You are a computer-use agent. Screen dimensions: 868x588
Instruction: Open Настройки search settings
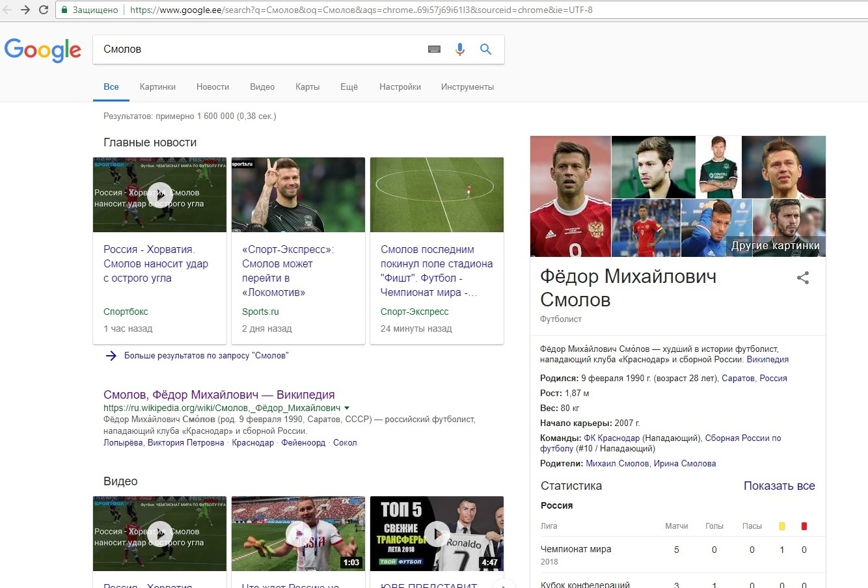400,87
